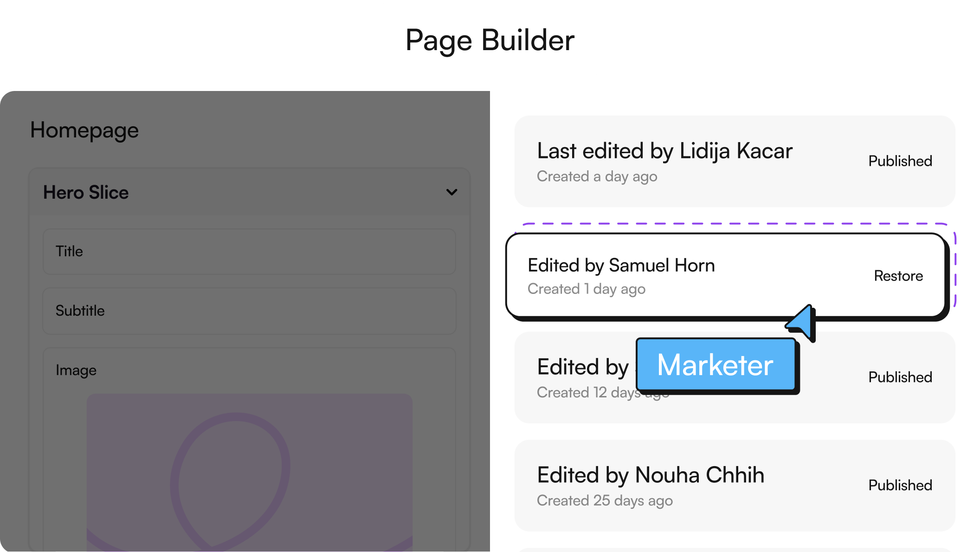
Task: Restore the Samuel Horn version
Action: (898, 276)
